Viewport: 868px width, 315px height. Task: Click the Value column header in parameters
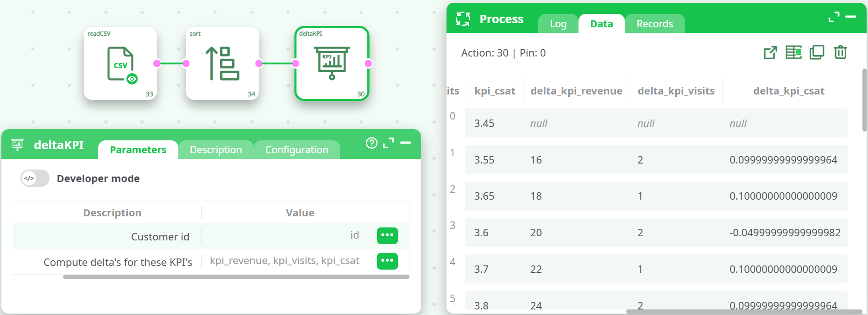300,213
